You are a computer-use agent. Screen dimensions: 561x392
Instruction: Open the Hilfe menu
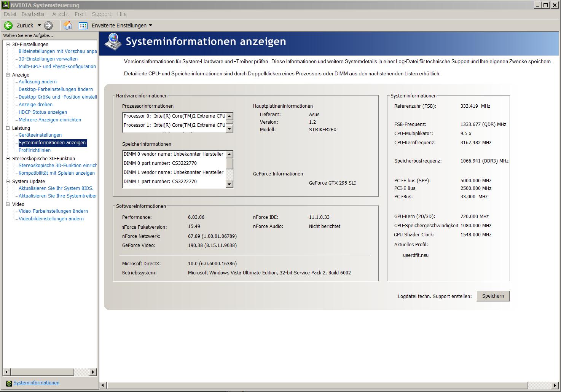pyautogui.click(x=122, y=14)
